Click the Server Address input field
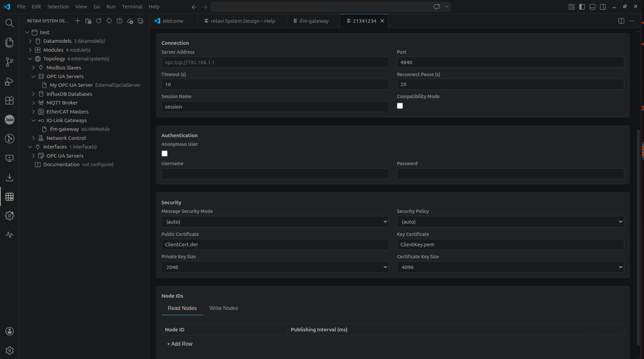 [x=275, y=62]
